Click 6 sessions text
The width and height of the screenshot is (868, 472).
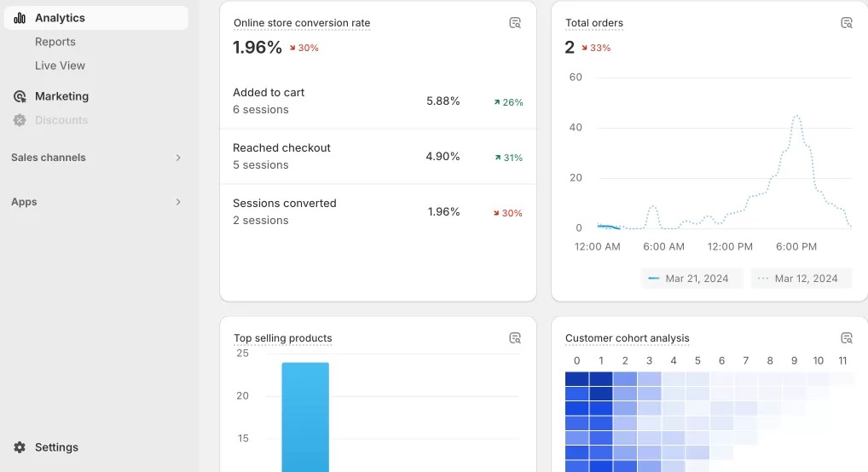coord(260,110)
